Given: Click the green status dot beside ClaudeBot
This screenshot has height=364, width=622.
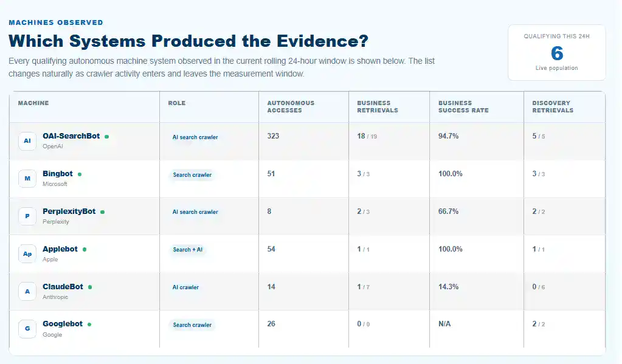Looking at the screenshot, I should click(90, 287).
